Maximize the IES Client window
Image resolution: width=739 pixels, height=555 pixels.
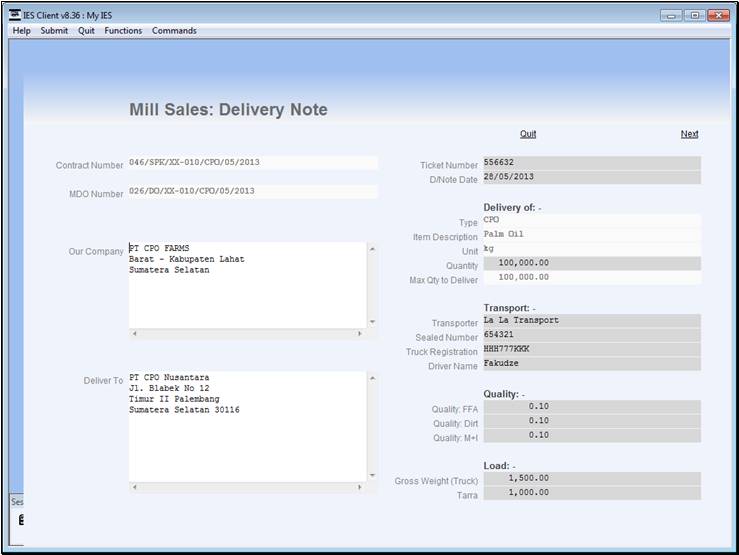[695, 16]
